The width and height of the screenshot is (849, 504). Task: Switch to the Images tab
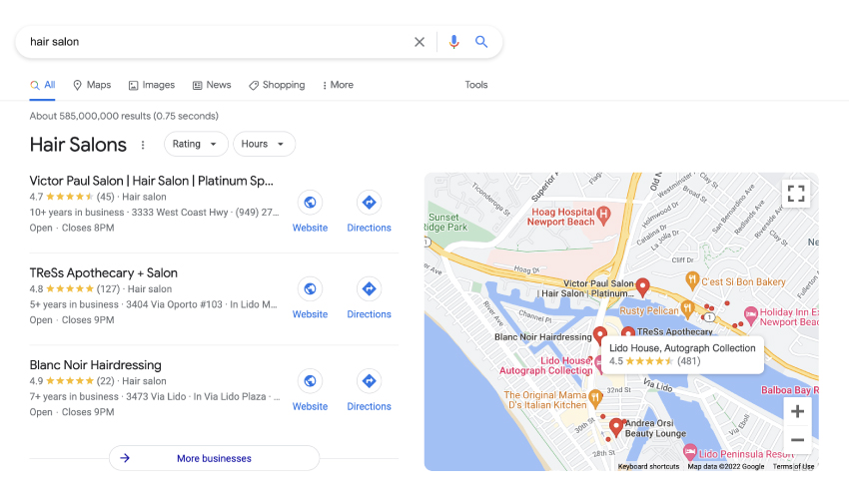pyautogui.click(x=151, y=85)
